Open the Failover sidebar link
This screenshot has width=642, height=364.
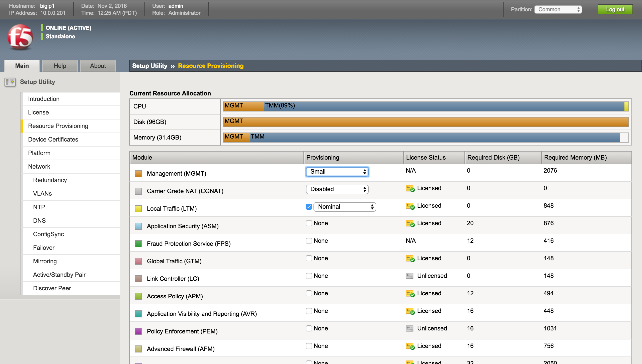71,248
